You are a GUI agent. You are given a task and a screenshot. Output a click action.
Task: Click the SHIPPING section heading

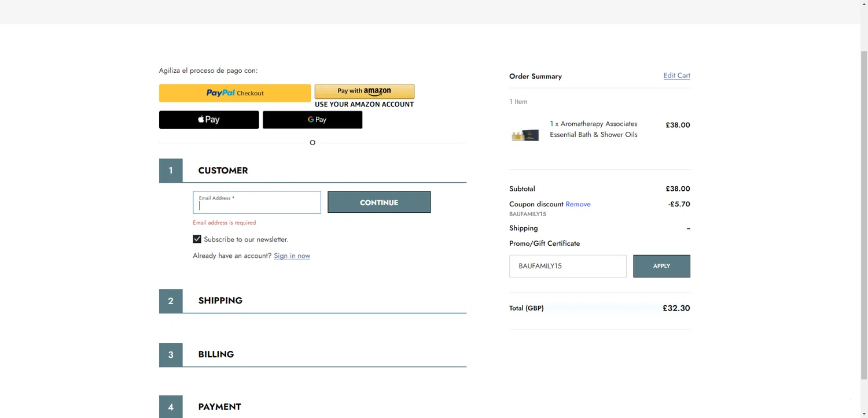[220, 301]
